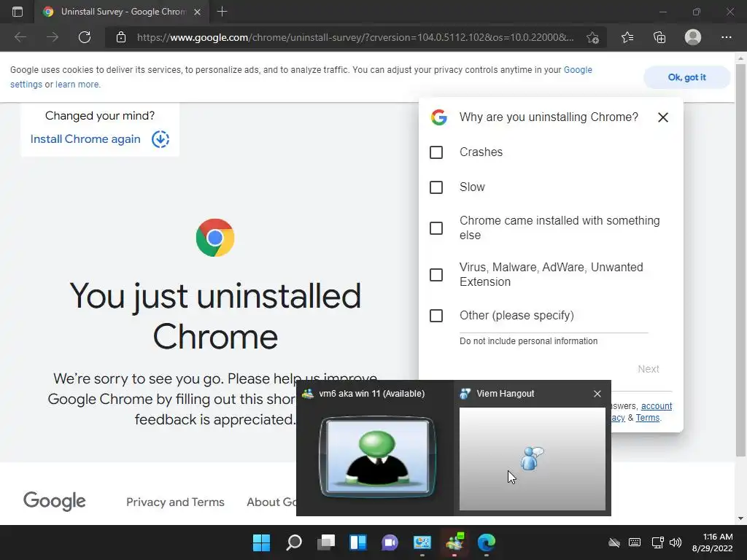Image resolution: width=747 pixels, height=560 pixels.
Task: Open a new browser tab
Action: pyautogui.click(x=222, y=12)
